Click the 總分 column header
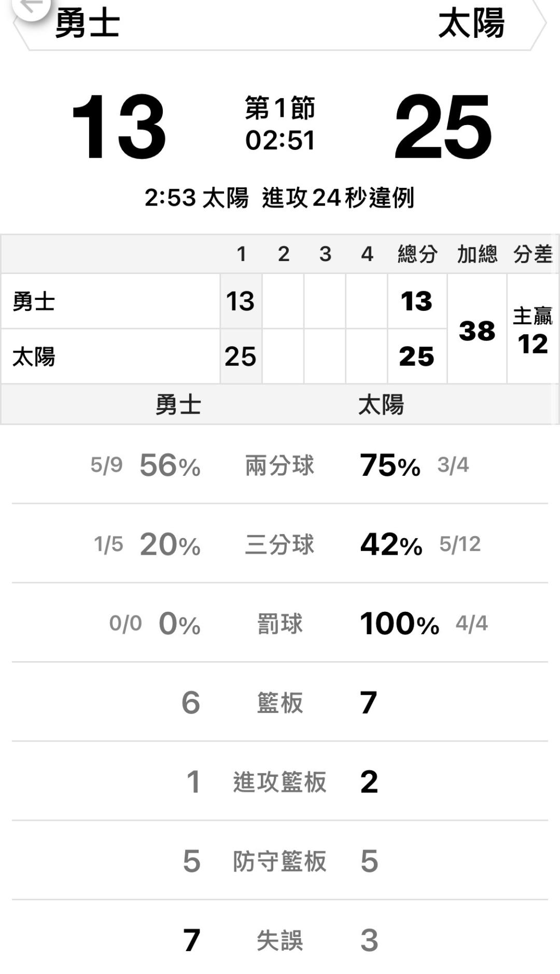Image resolution: width=560 pixels, height=974 pixels. coord(417,254)
